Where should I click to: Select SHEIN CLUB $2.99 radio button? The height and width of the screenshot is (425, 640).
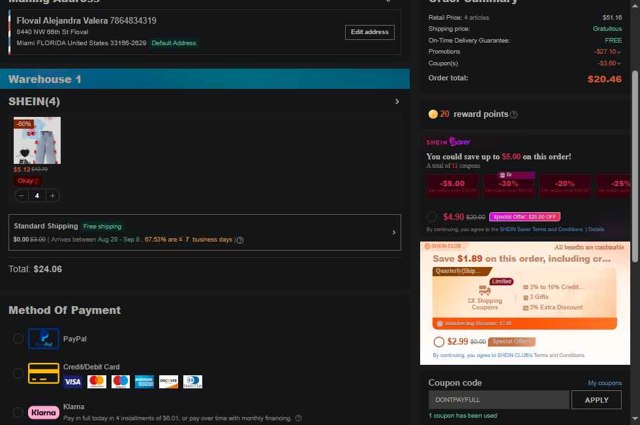click(x=439, y=342)
